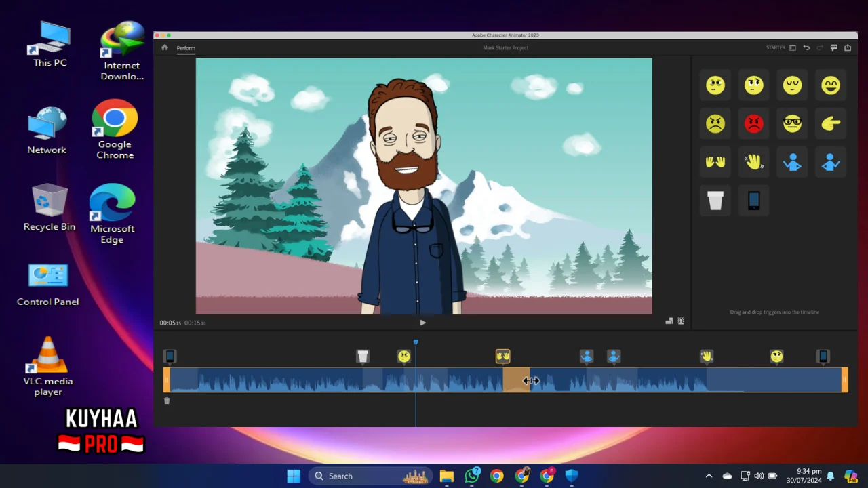Click the STARTER mode label

coord(776,48)
